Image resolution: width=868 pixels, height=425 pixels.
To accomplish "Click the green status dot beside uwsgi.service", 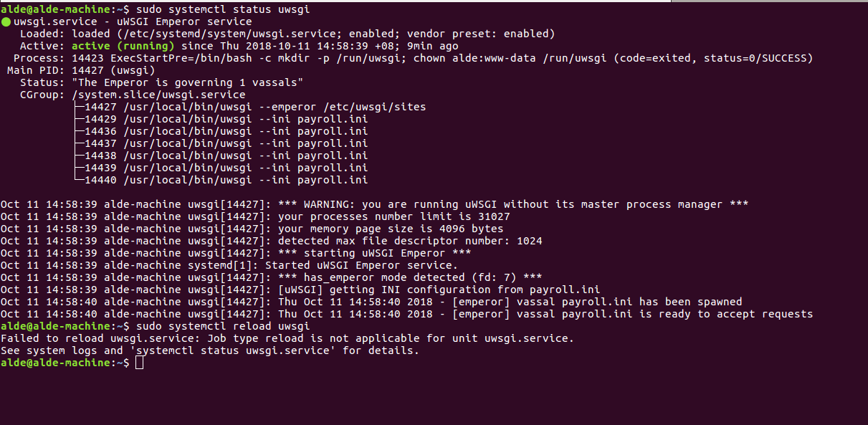I will (x=6, y=22).
